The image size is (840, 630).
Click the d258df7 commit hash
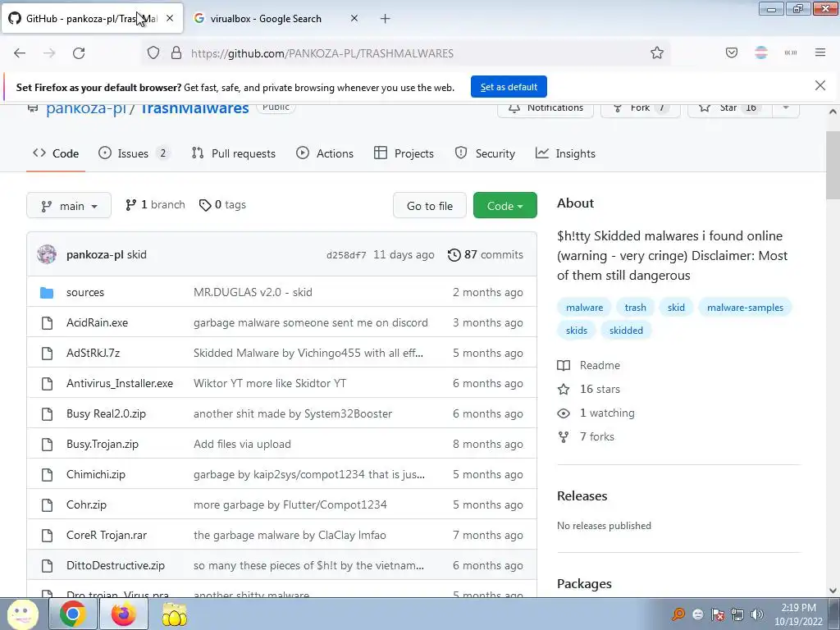(346, 255)
